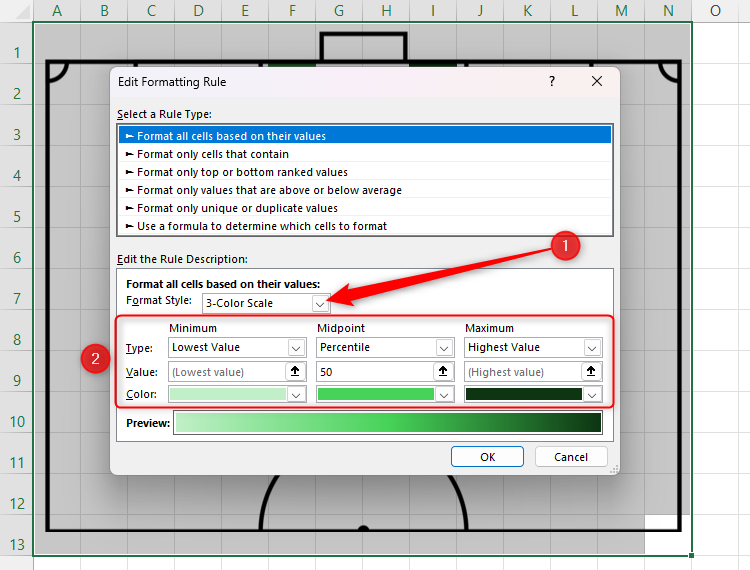This screenshot has width=750, height=570.
Task: Click the Minimum '(Lowest value)' input field
Action: click(227, 372)
